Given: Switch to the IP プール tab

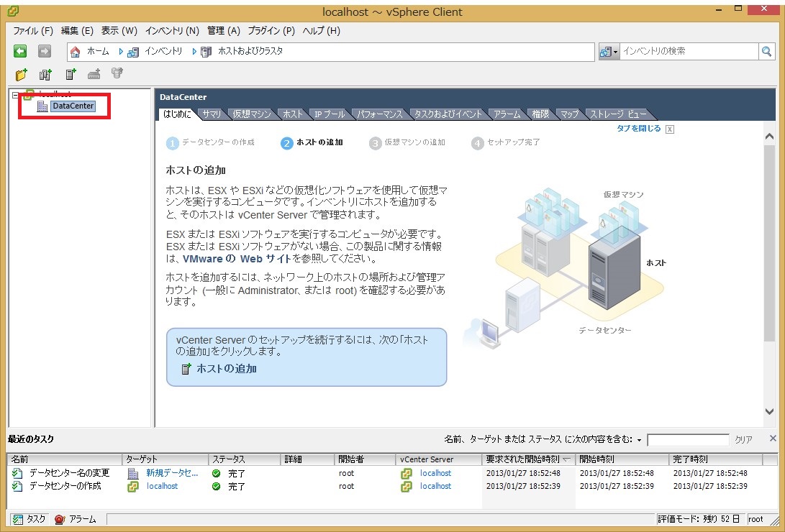Looking at the screenshot, I should pos(330,114).
